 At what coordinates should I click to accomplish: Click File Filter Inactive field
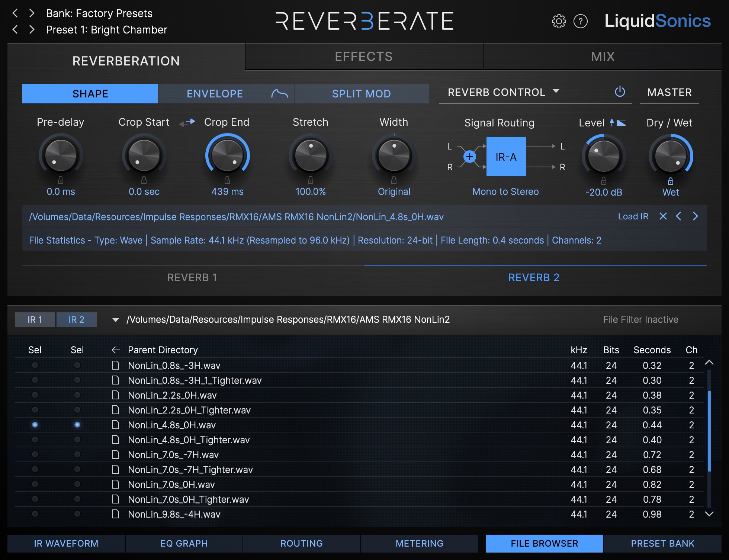click(x=640, y=319)
